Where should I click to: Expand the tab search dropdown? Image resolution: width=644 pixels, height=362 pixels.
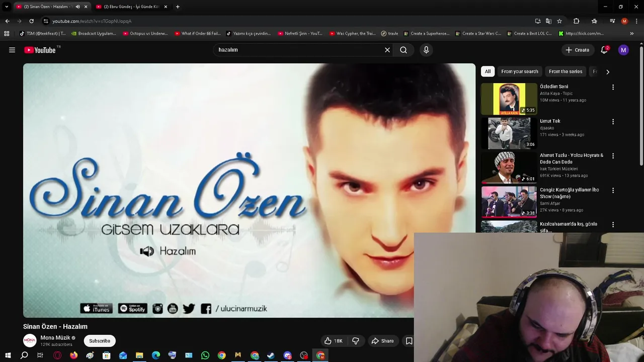pyautogui.click(x=7, y=7)
